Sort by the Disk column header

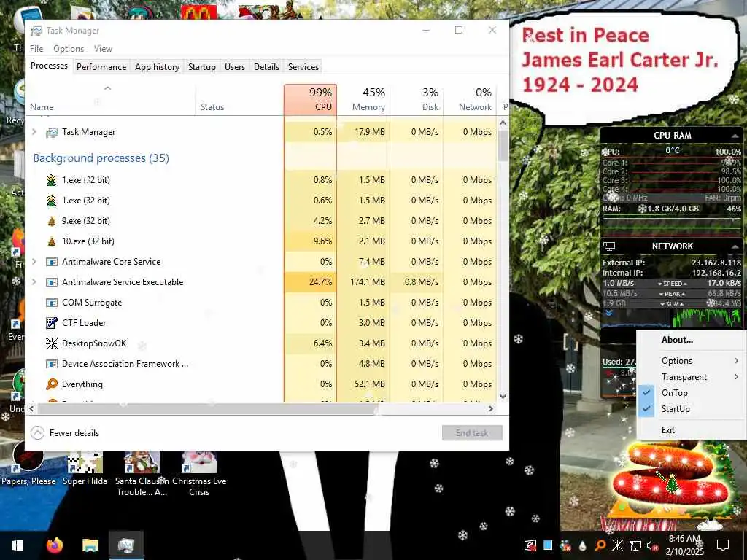pyautogui.click(x=417, y=99)
